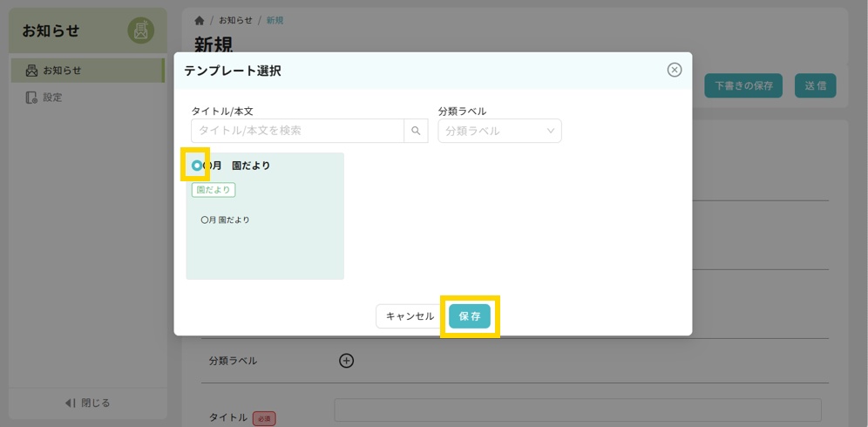The height and width of the screenshot is (427, 868).
Task: Click the 保存 button in the dialog
Action: coord(470,316)
